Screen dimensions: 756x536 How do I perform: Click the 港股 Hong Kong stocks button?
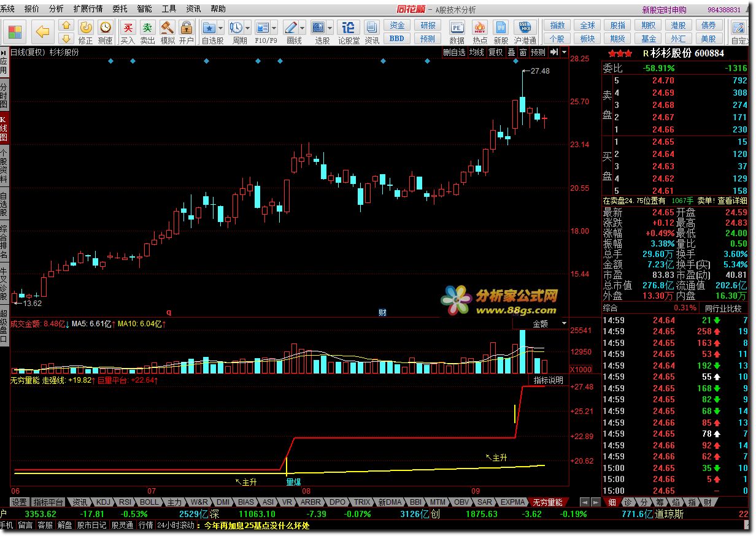coord(678,26)
